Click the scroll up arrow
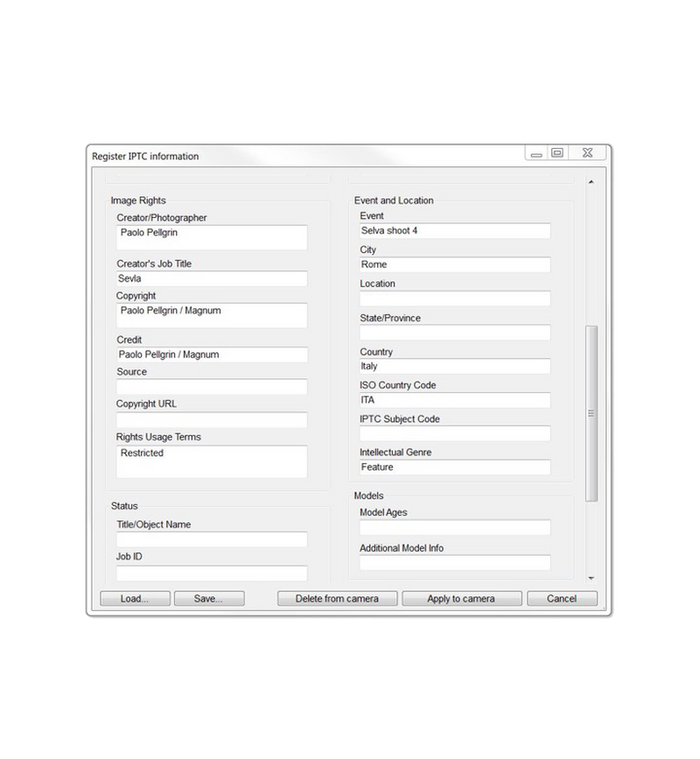Image resolution: width=700 pixels, height=759 pixels. tap(591, 182)
